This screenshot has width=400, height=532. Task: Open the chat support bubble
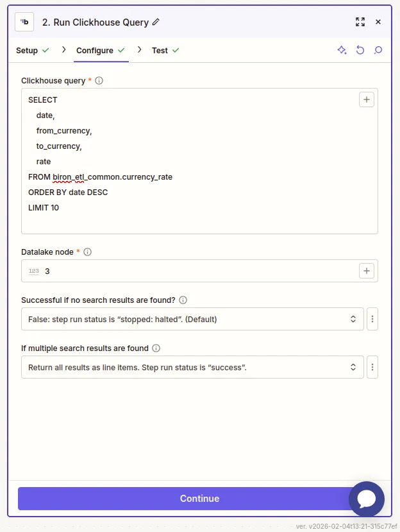click(367, 499)
